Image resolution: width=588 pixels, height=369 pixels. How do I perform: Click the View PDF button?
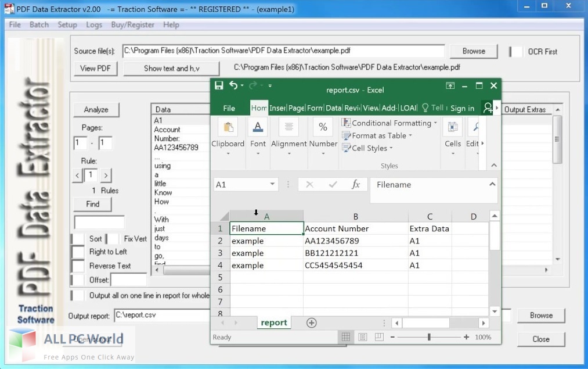point(95,69)
